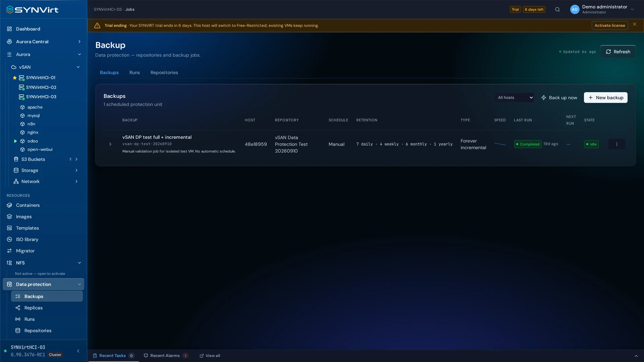Screen dimensions: 644x362
Task: Click the play triangle beside odoo
Action: (x=15, y=141)
